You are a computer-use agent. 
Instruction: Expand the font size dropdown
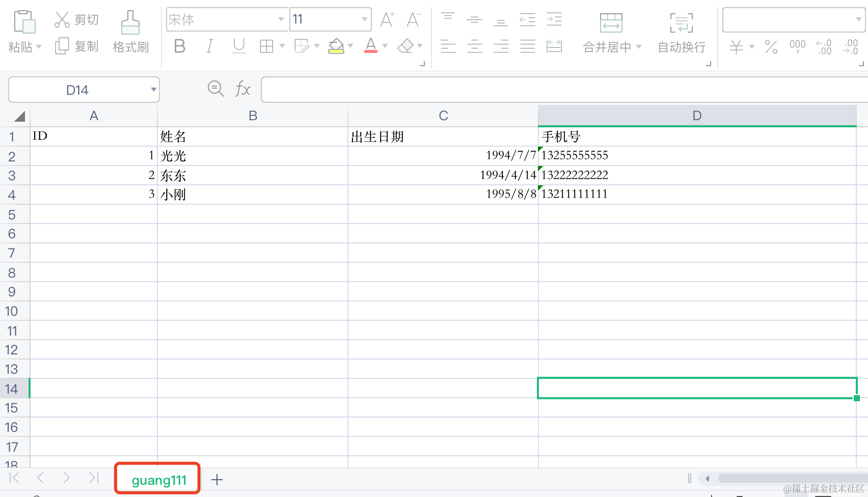click(x=364, y=20)
